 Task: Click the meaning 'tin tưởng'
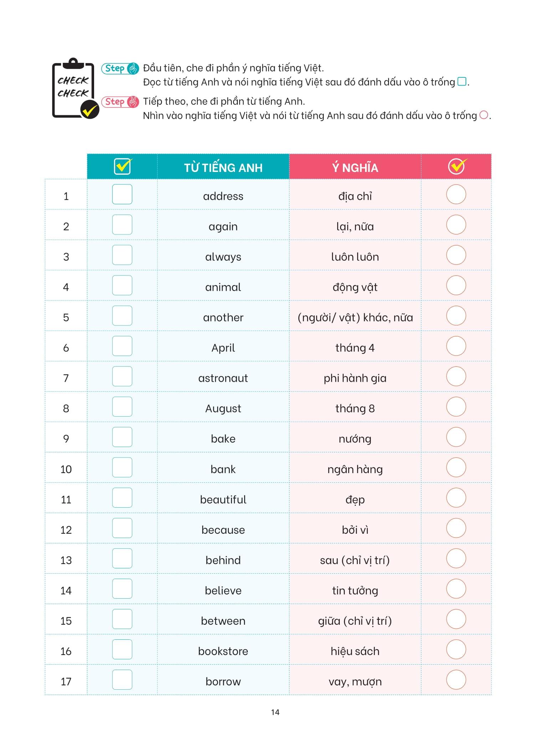click(x=355, y=590)
